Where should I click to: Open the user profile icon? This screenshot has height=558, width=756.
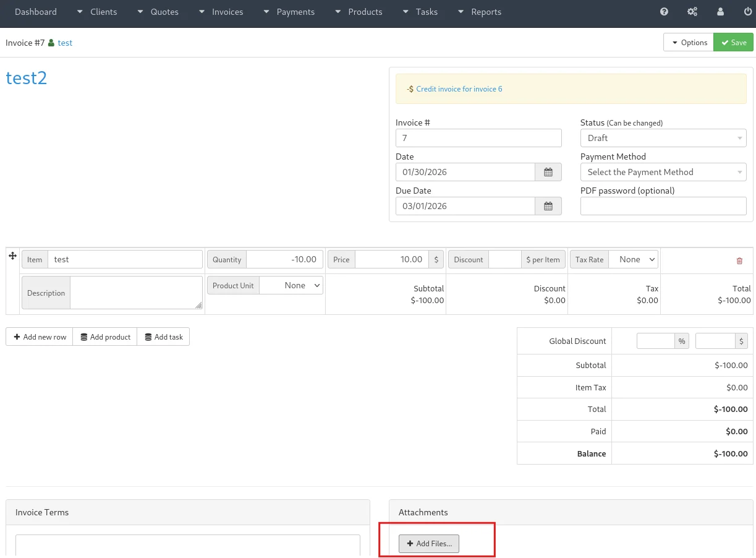pos(720,12)
